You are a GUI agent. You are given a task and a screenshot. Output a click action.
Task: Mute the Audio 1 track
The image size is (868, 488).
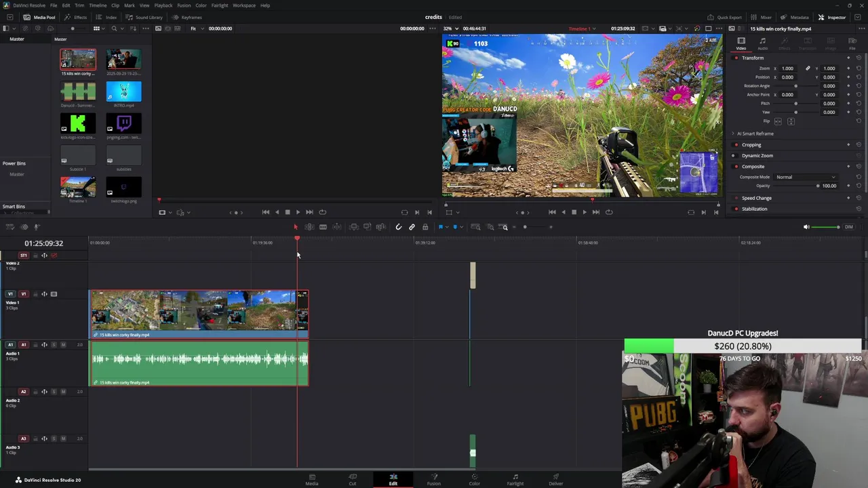point(63,344)
